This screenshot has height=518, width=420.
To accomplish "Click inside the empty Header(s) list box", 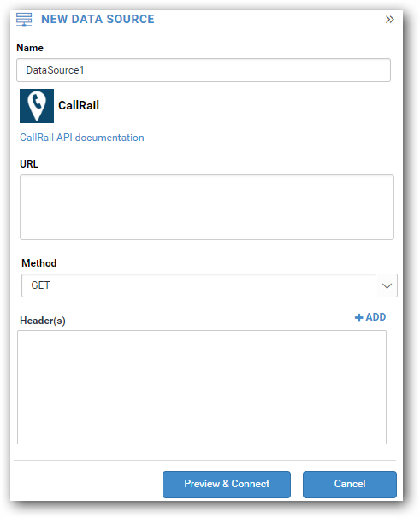I will (202, 387).
